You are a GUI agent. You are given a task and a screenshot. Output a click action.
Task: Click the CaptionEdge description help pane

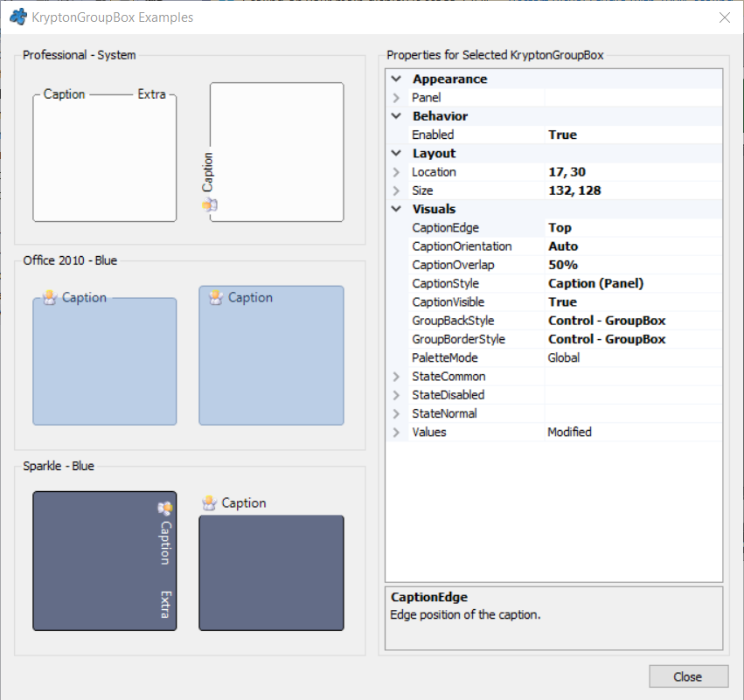pos(553,619)
